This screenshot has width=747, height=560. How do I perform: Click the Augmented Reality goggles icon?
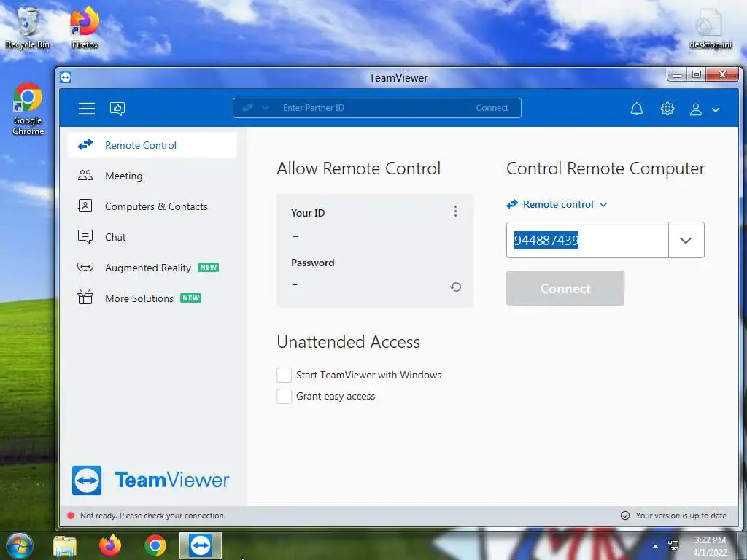click(x=85, y=267)
